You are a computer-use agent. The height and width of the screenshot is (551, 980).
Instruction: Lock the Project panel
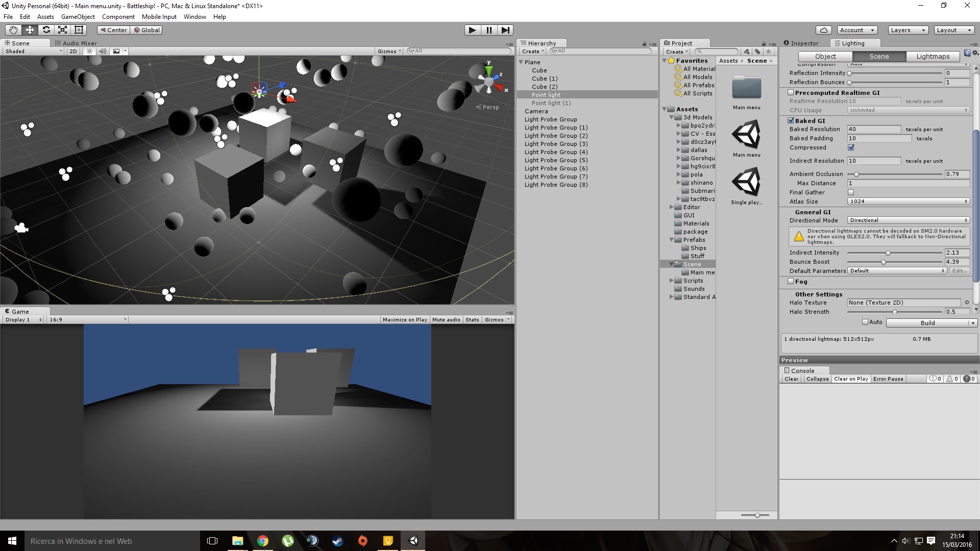click(764, 44)
